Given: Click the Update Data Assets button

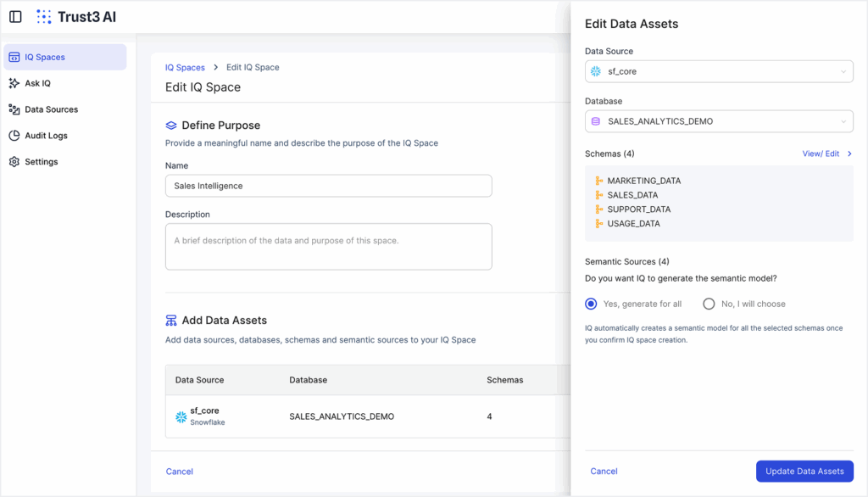Looking at the screenshot, I should click(x=804, y=472).
